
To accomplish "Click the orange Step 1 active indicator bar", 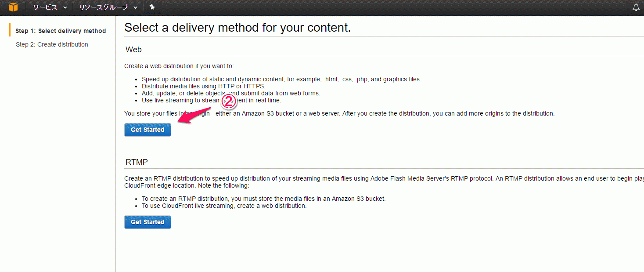I will coord(10,30).
